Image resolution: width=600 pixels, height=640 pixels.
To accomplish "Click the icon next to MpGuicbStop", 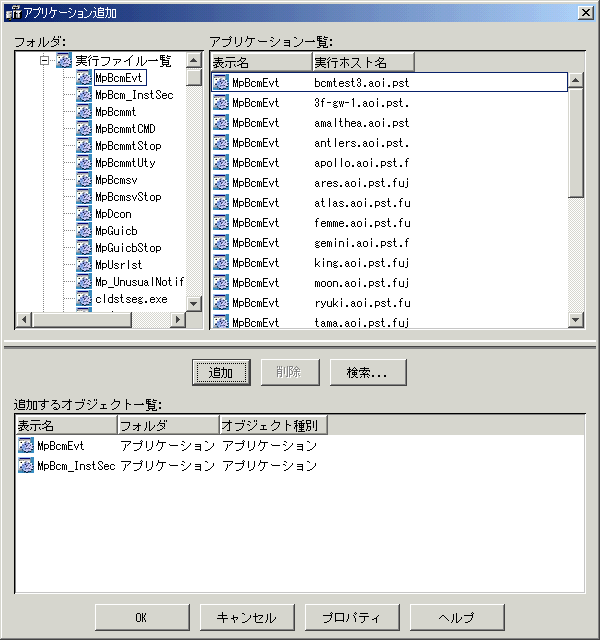I will tap(84, 248).
